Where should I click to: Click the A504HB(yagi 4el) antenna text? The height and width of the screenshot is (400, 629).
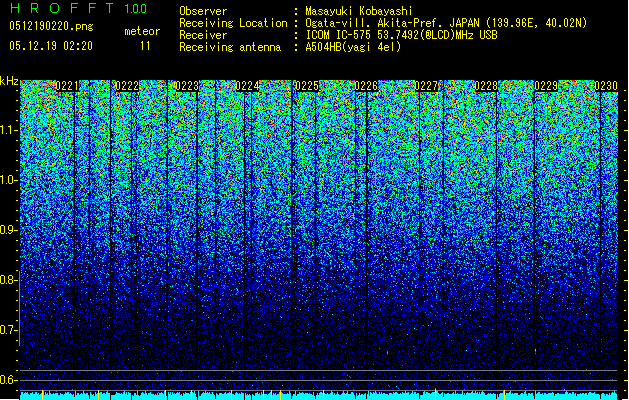pos(353,47)
